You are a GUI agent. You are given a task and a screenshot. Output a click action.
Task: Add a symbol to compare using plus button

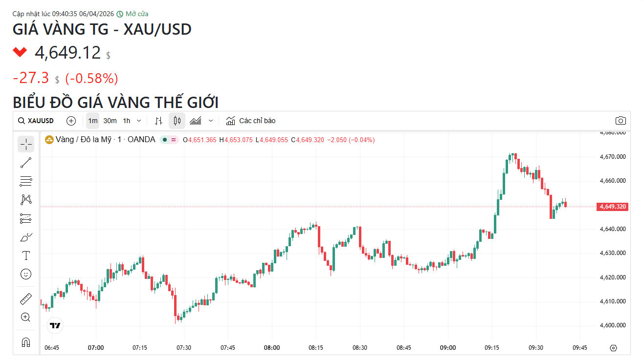[x=71, y=121]
